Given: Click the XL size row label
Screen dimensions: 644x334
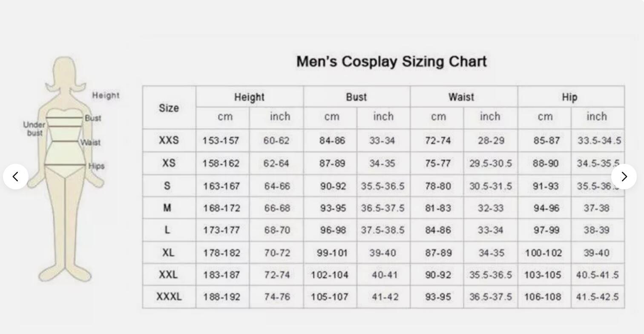Looking at the screenshot, I should (x=168, y=253).
